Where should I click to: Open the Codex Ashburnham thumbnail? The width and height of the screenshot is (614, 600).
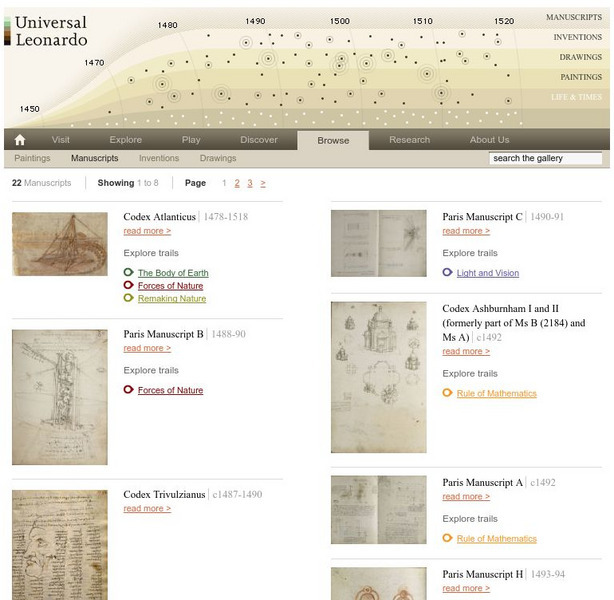[x=379, y=377]
